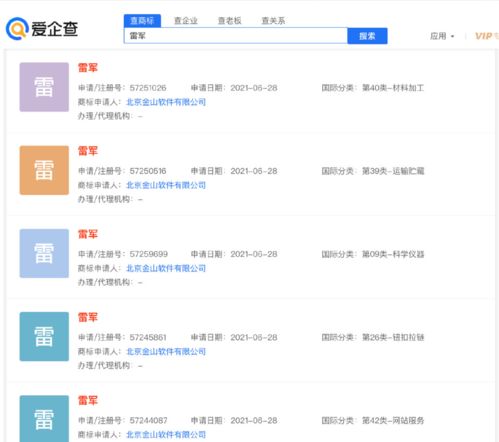Click application date in the 57251026 row
The width and height of the screenshot is (499, 442).
click(254, 88)
